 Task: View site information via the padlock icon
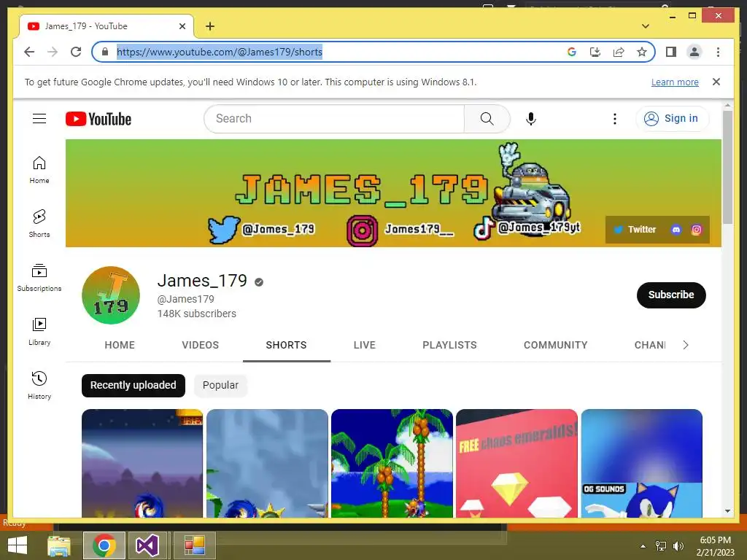pyautogui.click(x=105, y=52)
